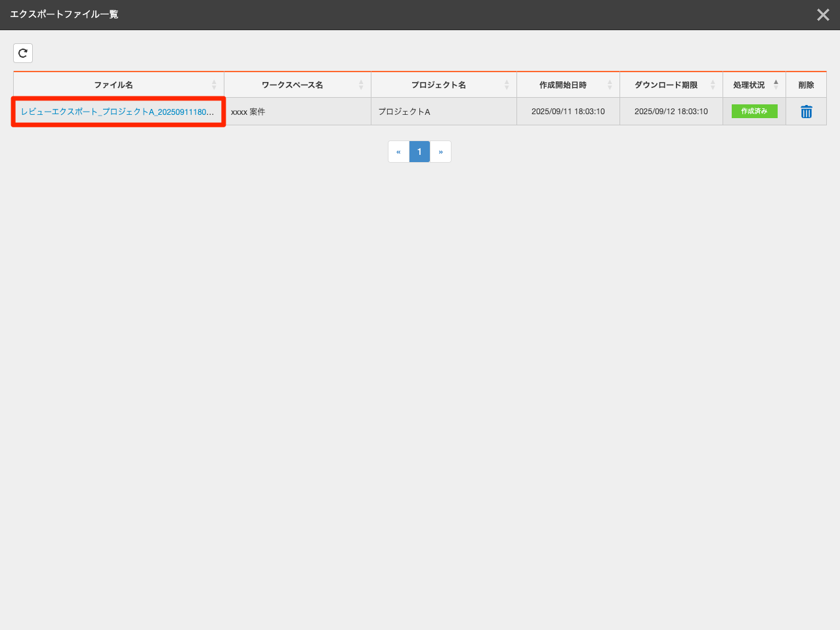Click the refresh list icon
The width and height of the screenshot is (840, 630).
(23, 53)
